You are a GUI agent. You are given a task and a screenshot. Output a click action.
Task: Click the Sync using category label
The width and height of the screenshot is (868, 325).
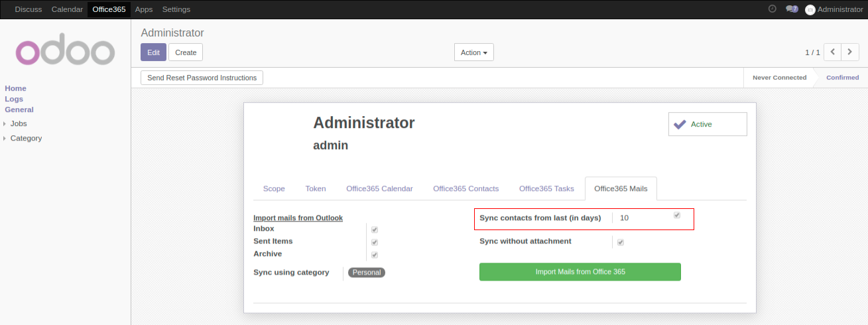click(x=291, y=272)
